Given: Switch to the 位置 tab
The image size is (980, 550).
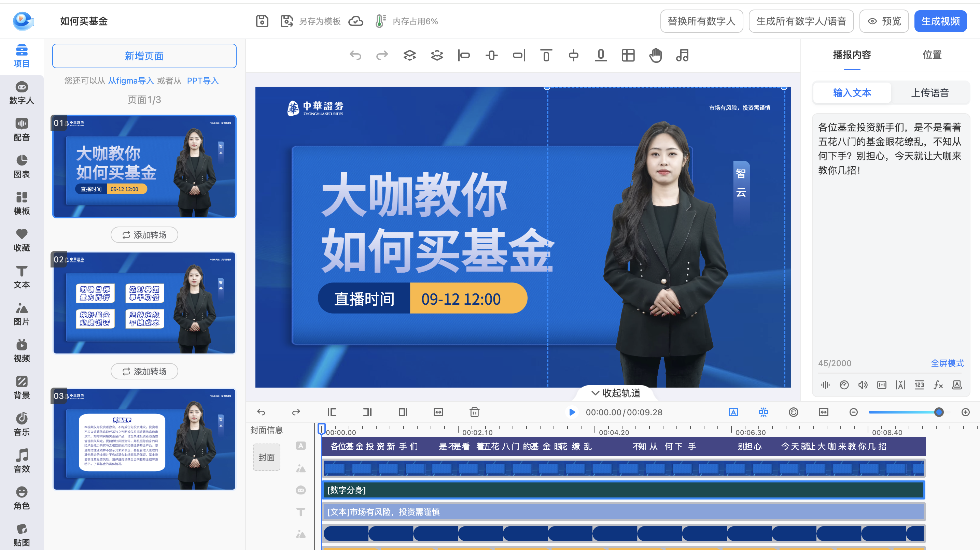Looking at the screenshot, I should pos(932,55).
